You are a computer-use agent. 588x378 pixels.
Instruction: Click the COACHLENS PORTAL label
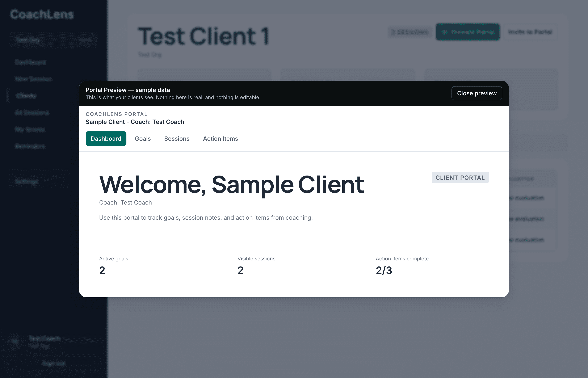pos(116,114)
